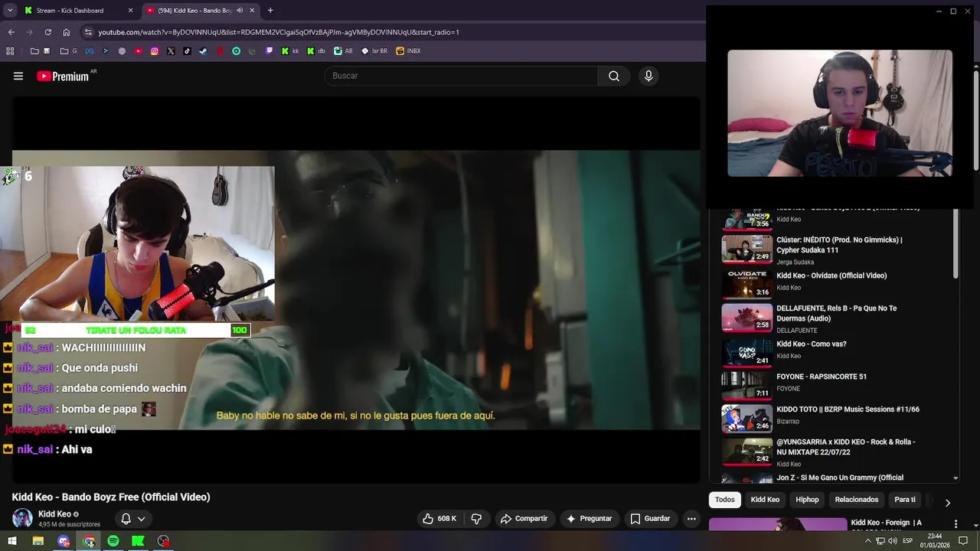The height and width of the screenshot is (551, 980).
Task: Like the video with thumbs-up 608 K
Action: point(439,519)
